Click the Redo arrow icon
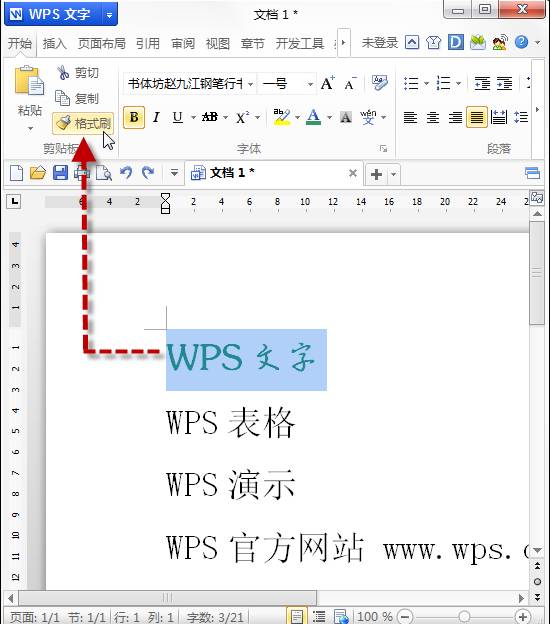This screenshot has height=624, width=550. [148, 173]
